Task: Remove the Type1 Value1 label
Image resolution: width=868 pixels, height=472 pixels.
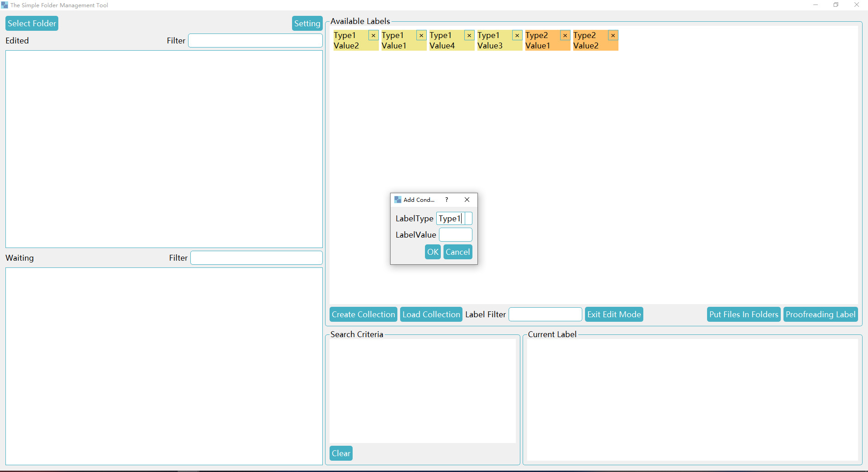Action: pyautogui.click(x=421, y=35)
